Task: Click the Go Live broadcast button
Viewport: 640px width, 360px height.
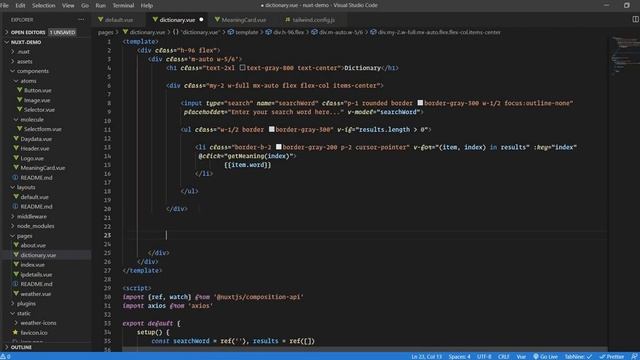Action: coord(545,356)
